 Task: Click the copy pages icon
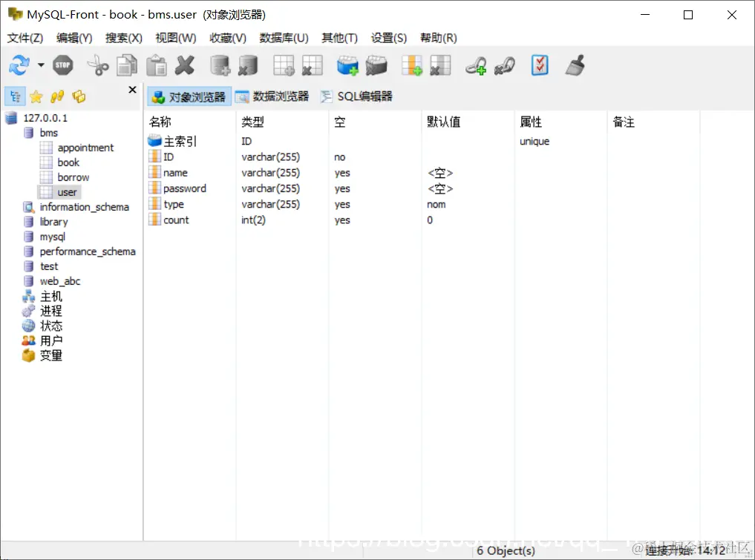(x=127, y=65)
